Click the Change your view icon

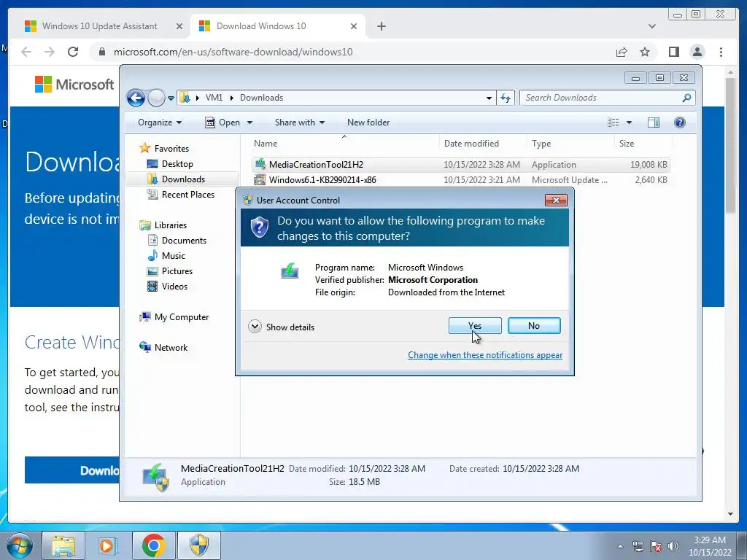click(613, 122)
